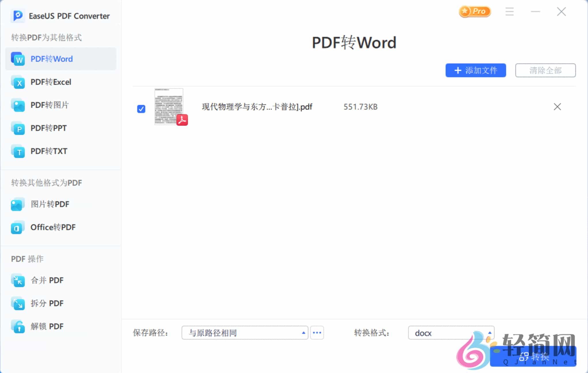Start conversion with the 转换 button

pos(533,356)
